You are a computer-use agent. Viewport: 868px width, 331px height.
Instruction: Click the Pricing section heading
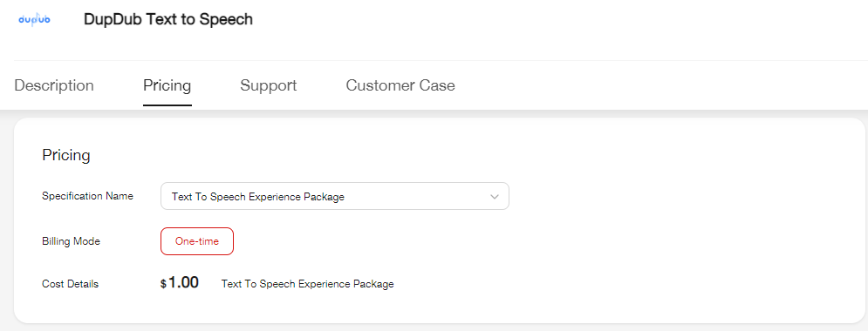(66, 155)
